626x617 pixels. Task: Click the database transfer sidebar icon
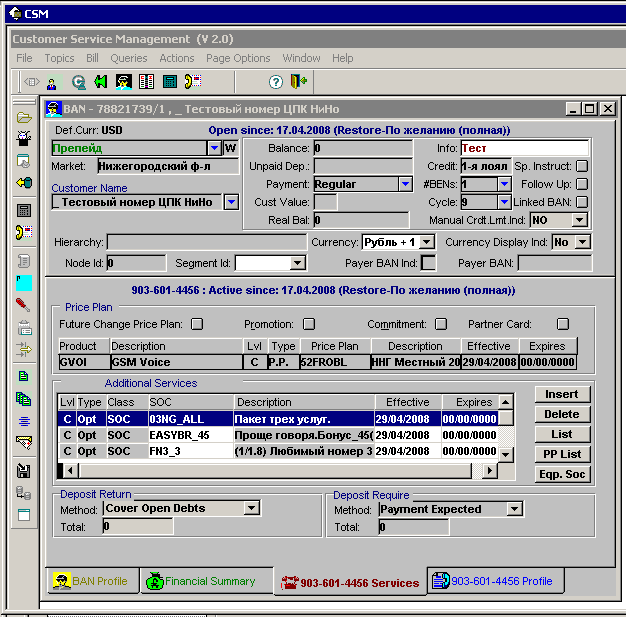(x=24, y=493)
